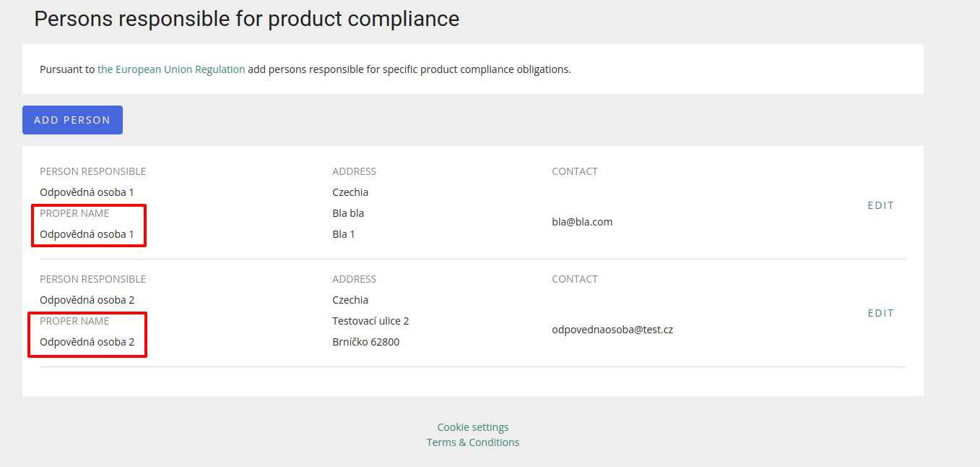
Task: Select the odpovednaosoba@test.cz contact email
Action: [612, 330]
